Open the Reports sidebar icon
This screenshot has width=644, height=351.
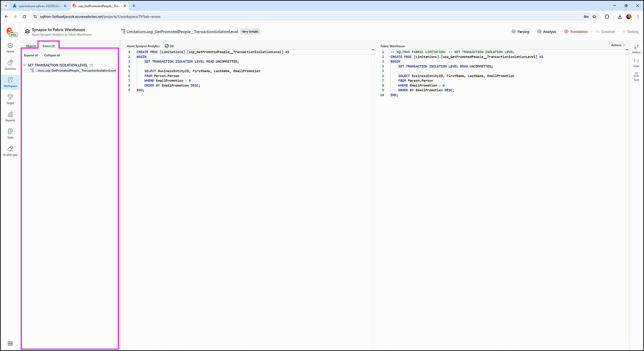pos(10,117)
